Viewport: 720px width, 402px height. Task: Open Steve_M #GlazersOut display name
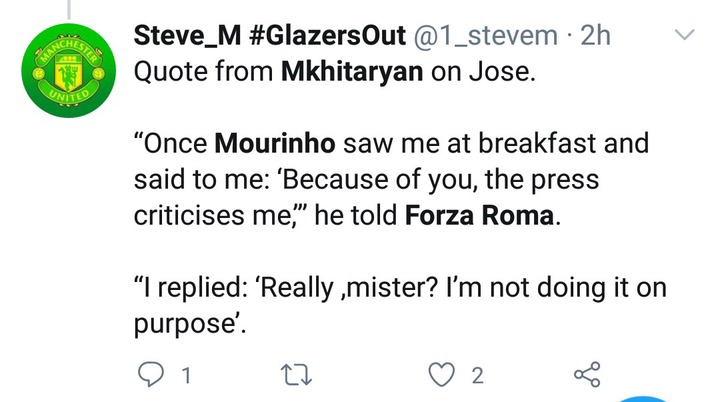[x=270, y=35]
